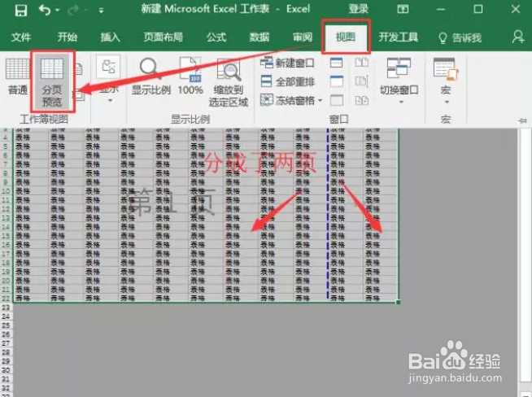Open 冻结窗格 freeze panes dropdown
532x397 pixels.
click(291, 100)
